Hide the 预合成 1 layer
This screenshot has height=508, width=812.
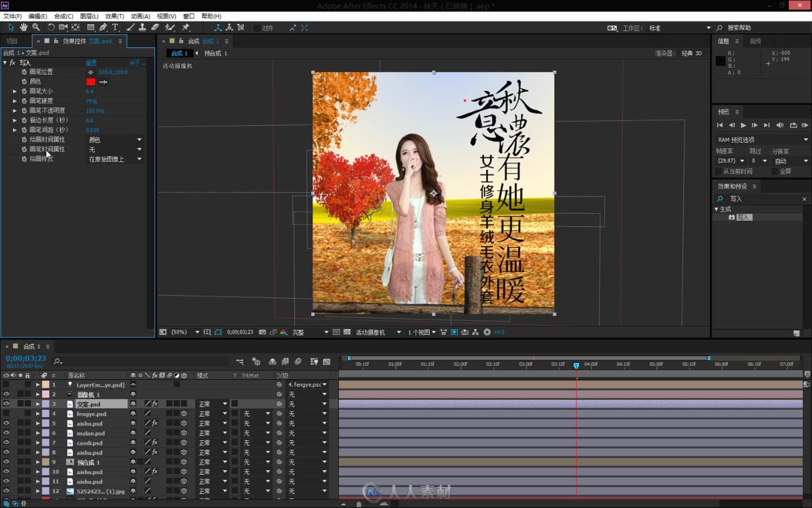(x=6, y=462)
